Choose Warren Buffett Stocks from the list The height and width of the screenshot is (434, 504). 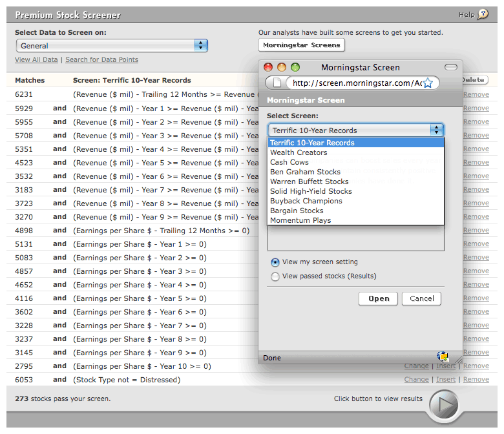(356, 181)
